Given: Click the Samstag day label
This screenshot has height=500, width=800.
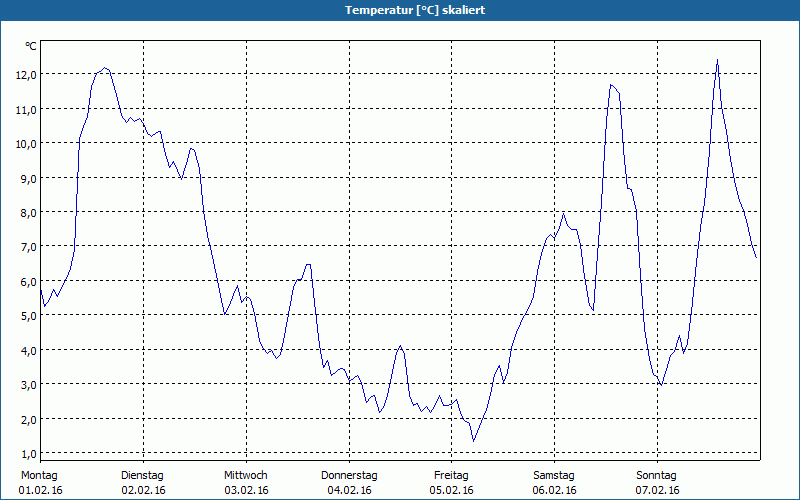Looking at the screenshot, I should [554, 475].
